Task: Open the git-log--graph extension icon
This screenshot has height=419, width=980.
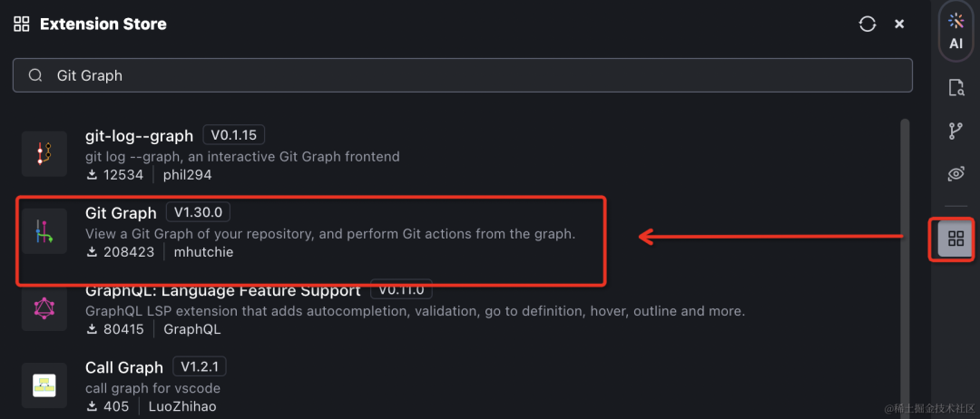Action: coord(44,153)
